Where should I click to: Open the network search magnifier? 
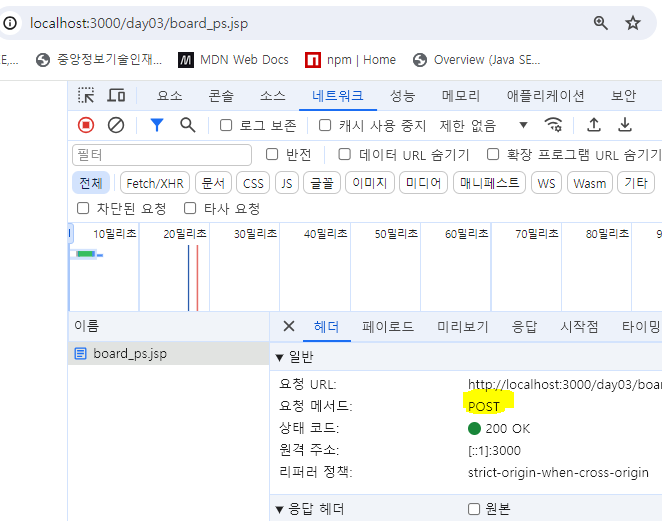[x=187, y=125]
